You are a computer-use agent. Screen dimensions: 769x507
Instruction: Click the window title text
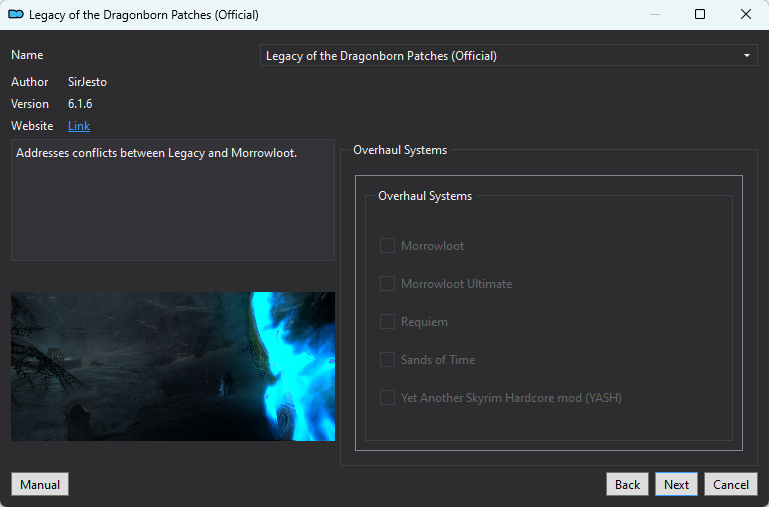click(x=144, y=15)
